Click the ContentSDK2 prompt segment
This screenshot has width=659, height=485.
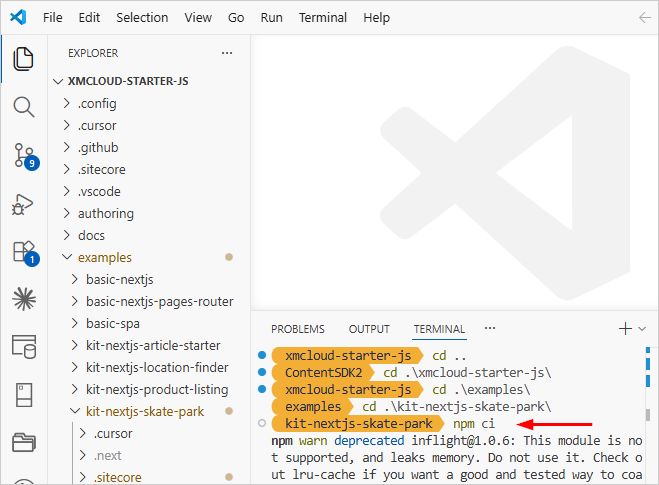pyautogui.click(x=323, y=373)
